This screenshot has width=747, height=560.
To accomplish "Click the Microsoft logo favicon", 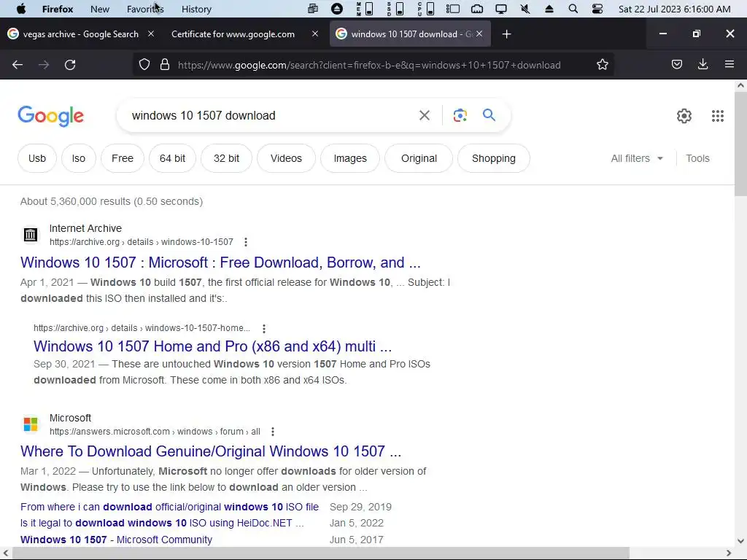I will click(31, 424).
